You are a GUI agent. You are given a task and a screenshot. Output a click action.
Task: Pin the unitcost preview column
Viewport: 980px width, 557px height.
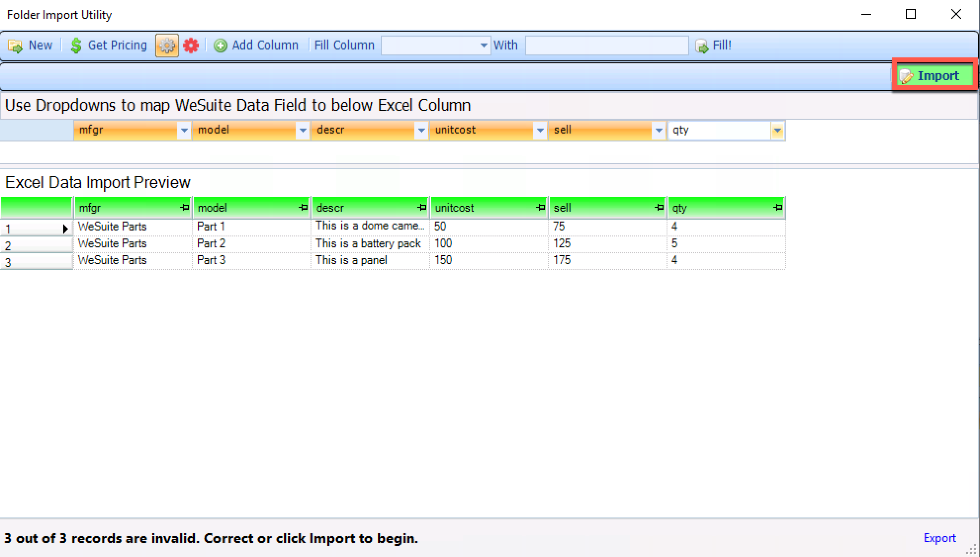pyautogui.click(x=540, y=208)
